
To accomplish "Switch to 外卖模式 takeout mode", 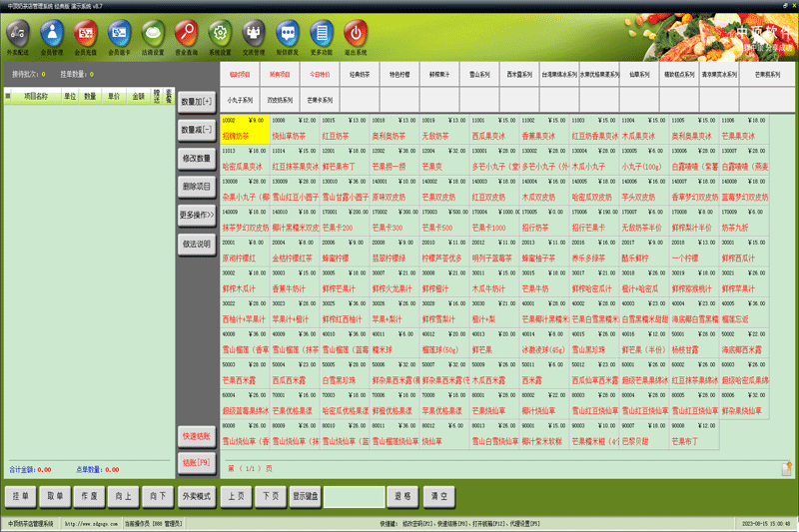I will point(197,496).
